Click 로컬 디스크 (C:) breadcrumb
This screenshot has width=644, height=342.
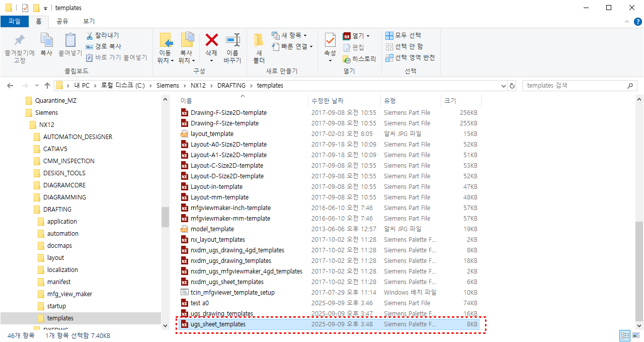point(123,86)
